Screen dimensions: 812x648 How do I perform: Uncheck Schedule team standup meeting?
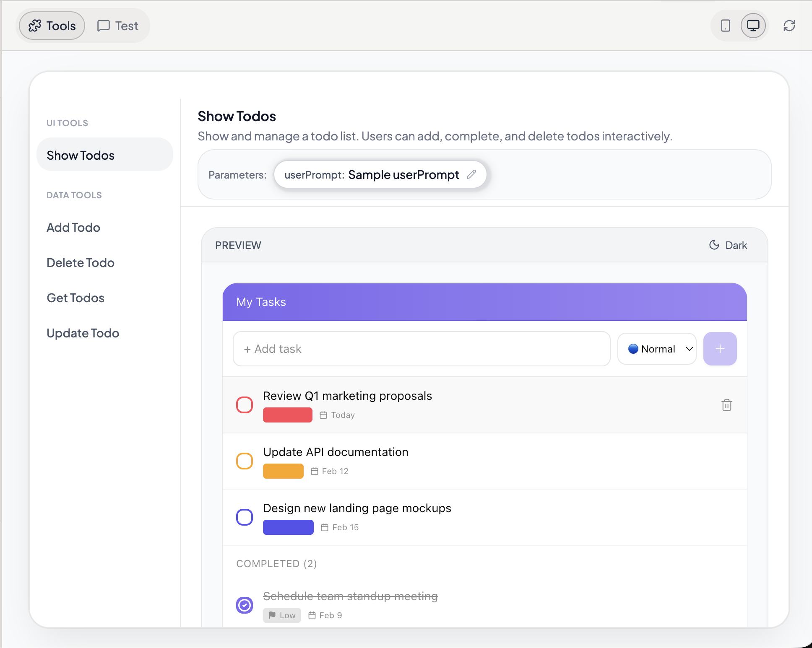click(x=245, y=605)
